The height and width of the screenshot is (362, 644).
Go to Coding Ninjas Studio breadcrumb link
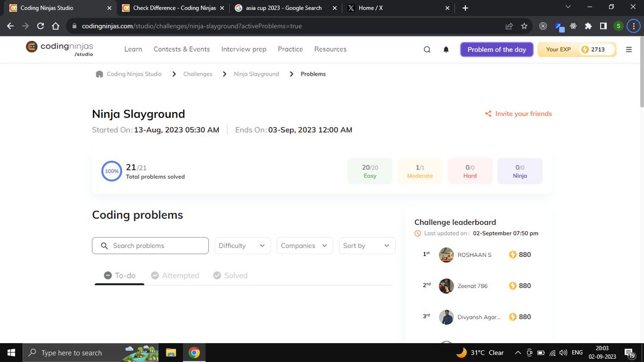(x=134, y=74)
